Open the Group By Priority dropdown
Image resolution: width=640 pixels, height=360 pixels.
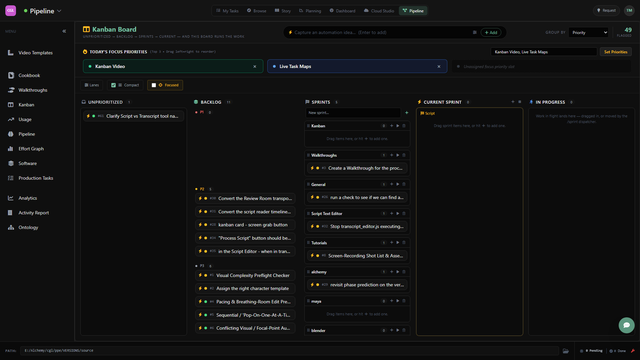tap(588, 32)
